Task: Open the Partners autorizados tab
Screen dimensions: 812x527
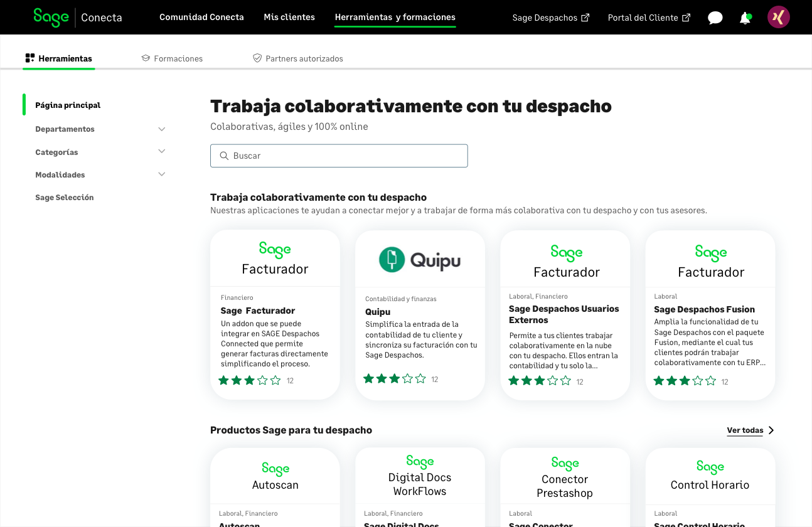Action: pyautogui.click(x=298, y=58)
